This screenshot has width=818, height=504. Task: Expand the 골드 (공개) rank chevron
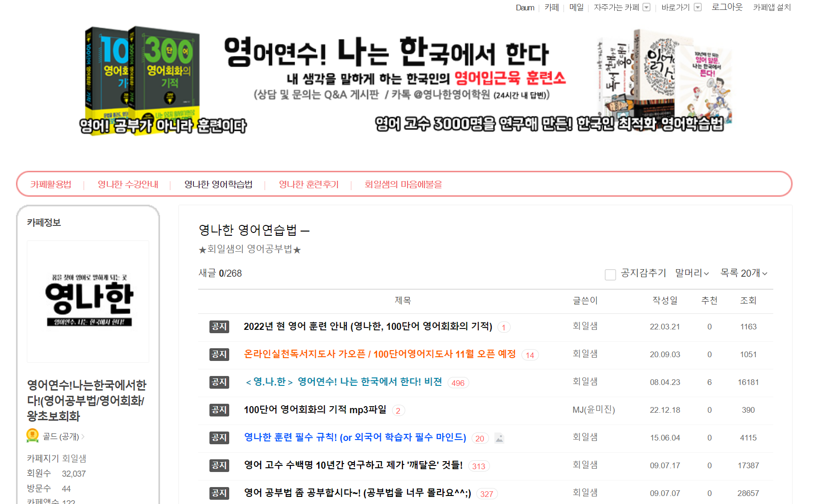[x=83, y=437]
